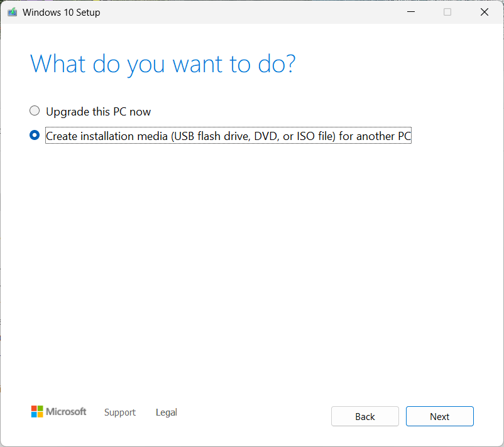The width and height of the screenshot is (504, 447).
Task: Click the green square of Microsoft logo
Action: coord(40,409)
